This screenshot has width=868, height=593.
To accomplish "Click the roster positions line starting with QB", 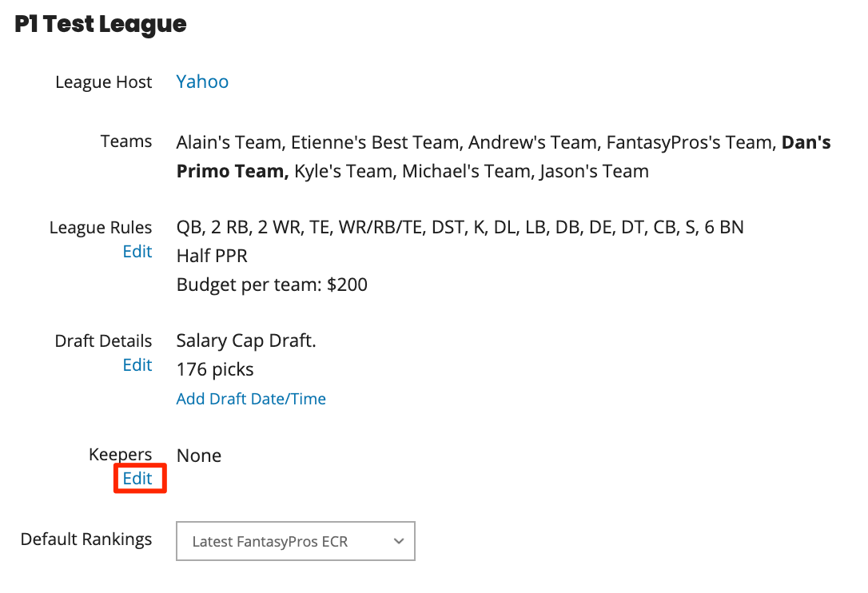I will coord(460,227).
